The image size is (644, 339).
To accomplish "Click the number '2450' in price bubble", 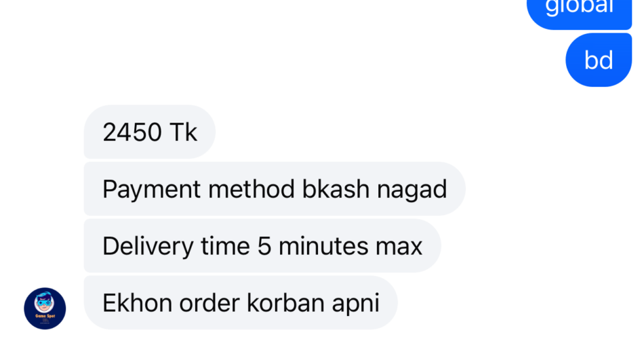I will (x=132, y=132).
